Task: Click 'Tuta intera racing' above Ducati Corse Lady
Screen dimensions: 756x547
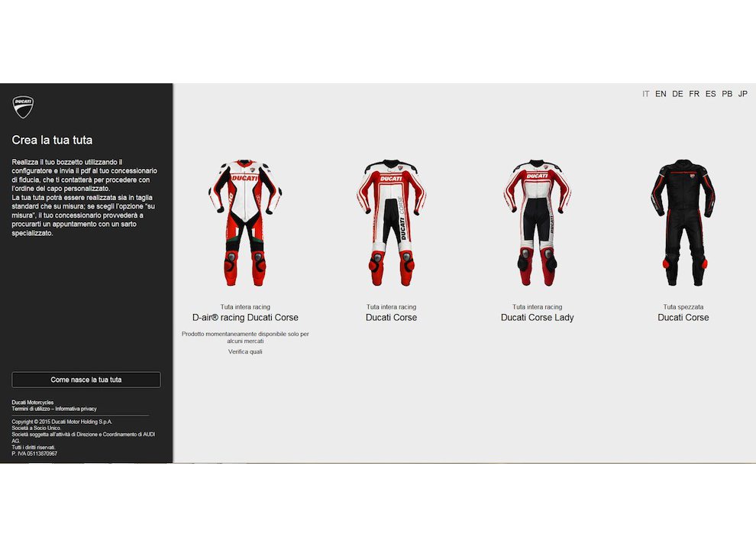Action: point(537,307)
